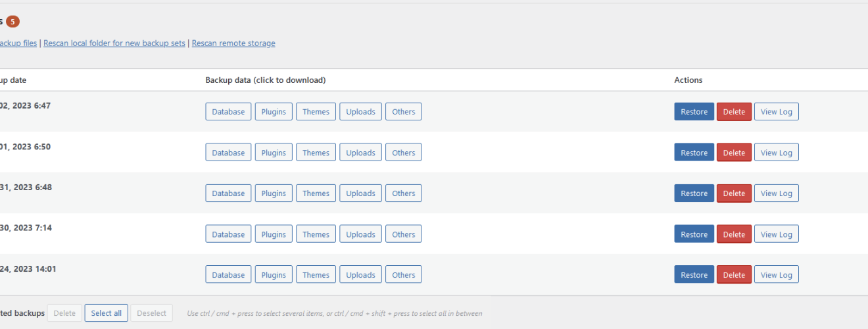Download Database from the 01, 2023 6:50 backup
This screenshot has width=868, height=329.
tap(228, 153)
